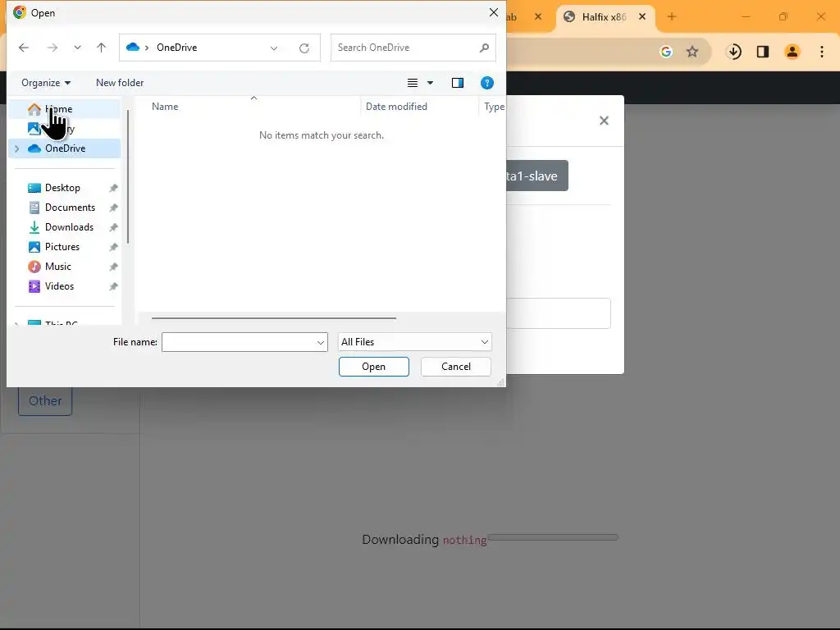Click the Open button
The image size is (840, 630).
(374, 367)
